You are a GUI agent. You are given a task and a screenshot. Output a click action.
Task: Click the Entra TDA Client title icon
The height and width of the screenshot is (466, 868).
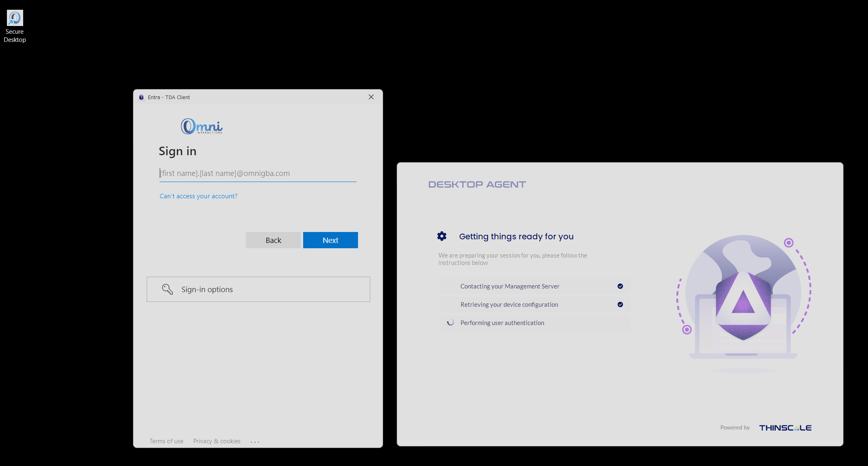(x=141, y=98)
